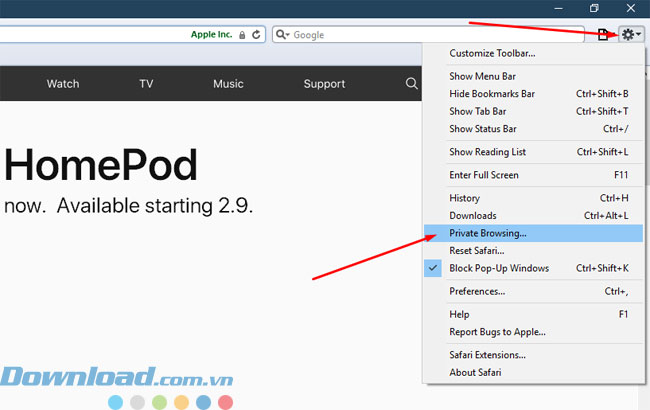Open Safari Extensions entry
Screen dimensions: 650x410
[488, 355]
